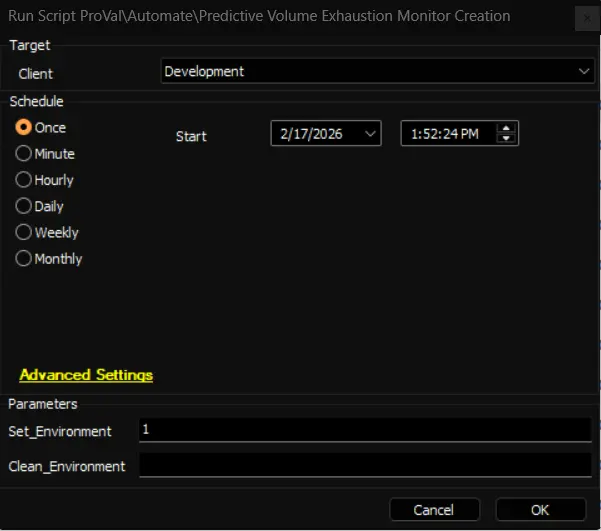Click the Set_Environment parameter field
Viewport: 601px width, 531px height.
pos(365,430)
